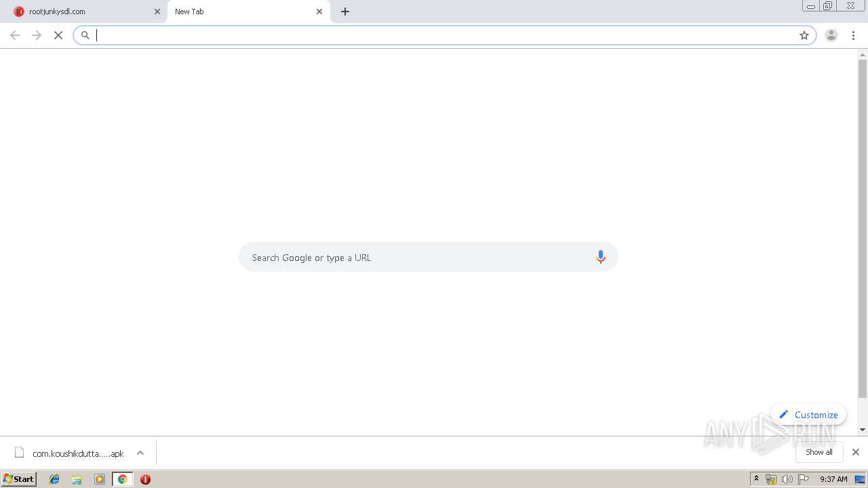Close the rootjunkysdl.com tab
868x488 pixels.
(x=157, y=12)
